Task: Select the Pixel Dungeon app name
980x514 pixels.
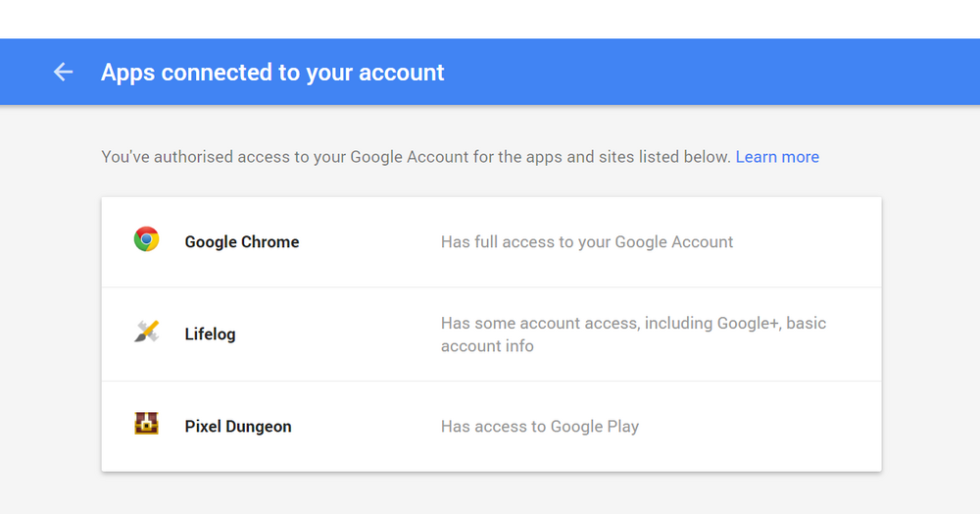Action: [x=238, y=427]
